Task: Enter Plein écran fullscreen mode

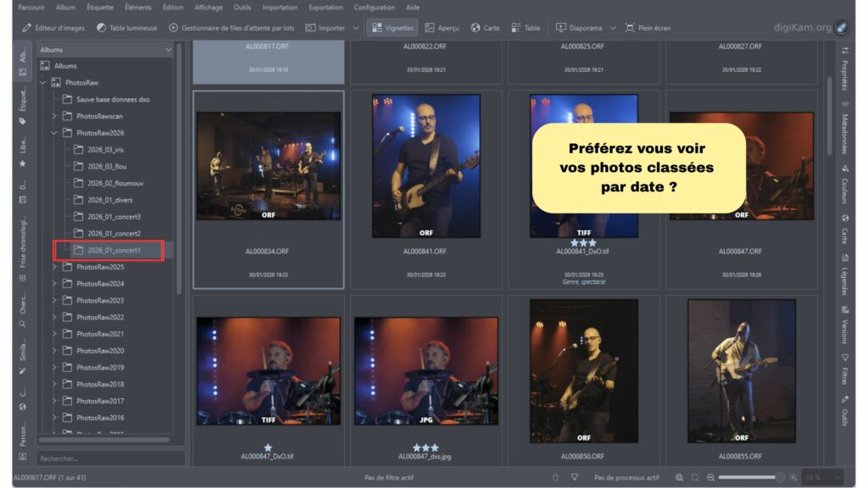Action: [x=647, y=28]
